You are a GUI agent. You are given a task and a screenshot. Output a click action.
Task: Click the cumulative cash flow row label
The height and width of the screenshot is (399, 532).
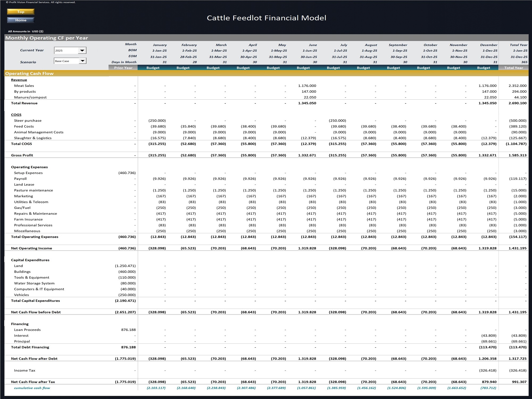pyautogui.click(x=32, y=388)
